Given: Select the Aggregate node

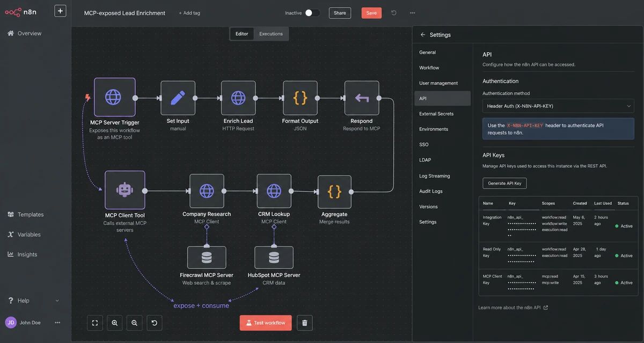Looking at the screenshot, I should click(x=334, y=192).
